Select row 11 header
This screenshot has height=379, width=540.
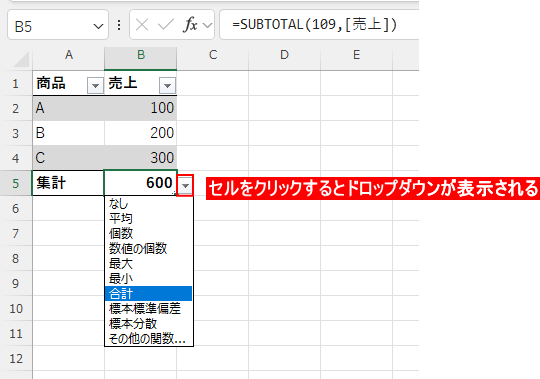click(16, 333)
